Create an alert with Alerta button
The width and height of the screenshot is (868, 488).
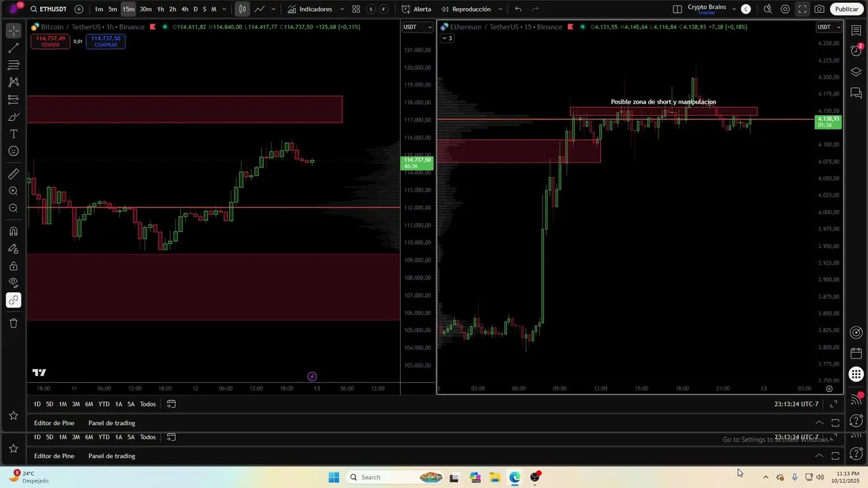(x=416, y=9)
